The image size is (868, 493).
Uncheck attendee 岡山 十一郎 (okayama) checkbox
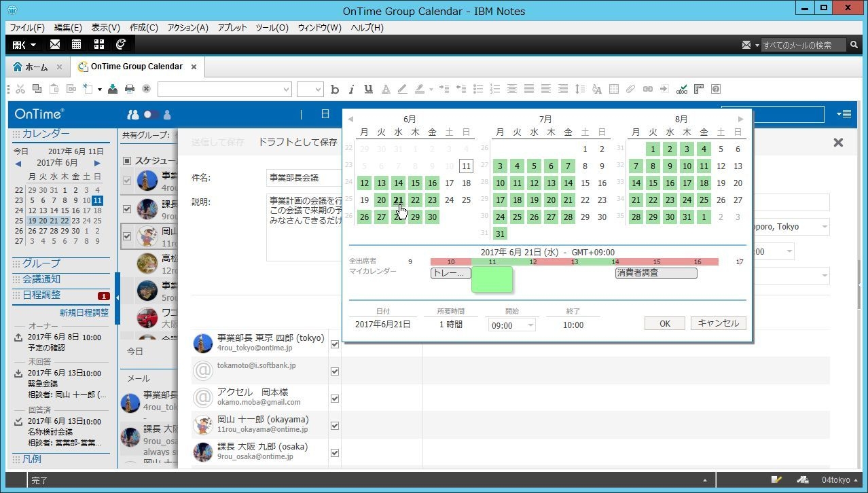pos(334,426)
